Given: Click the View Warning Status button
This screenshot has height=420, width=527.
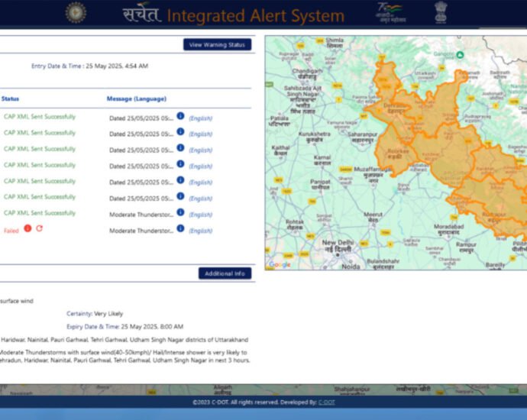Looking at the screenshot, I should pos(217,45).
